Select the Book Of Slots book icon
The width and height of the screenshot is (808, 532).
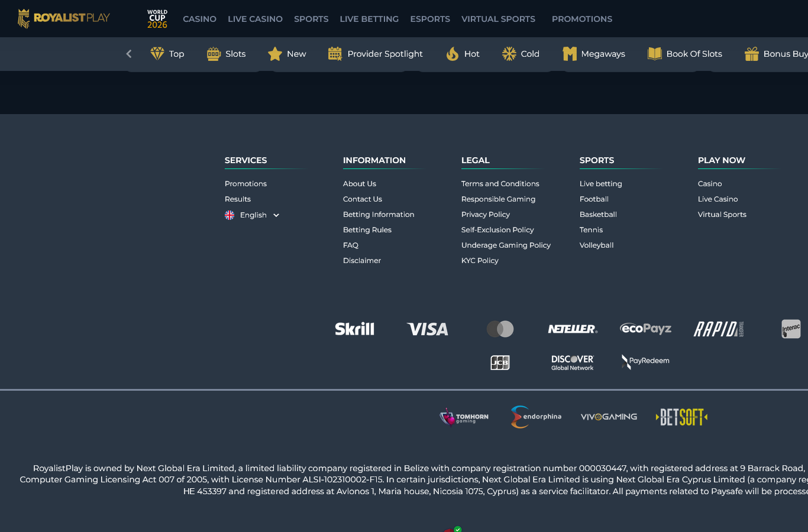tap(655, 54)
